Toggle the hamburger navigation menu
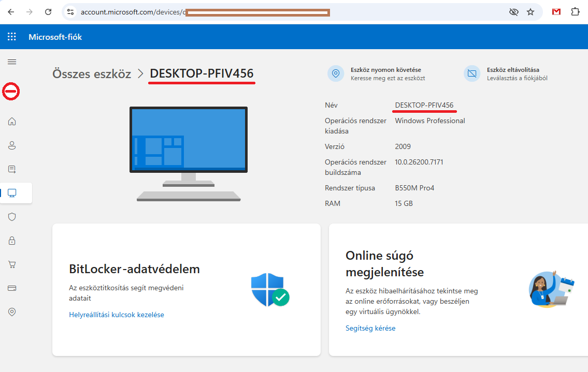The height and width of the screenshot is (372, 588). pyautogui.click(x=12, y=62)
